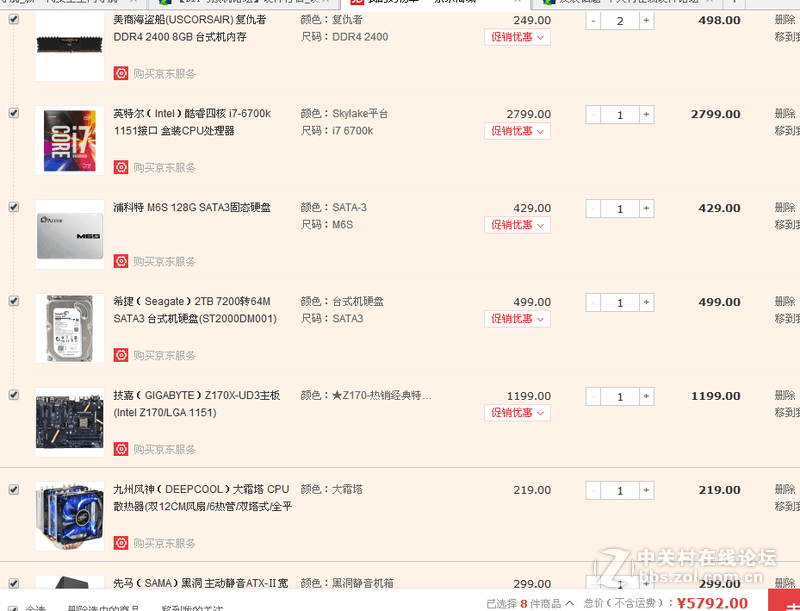
Task: Decrease DEEPCOOL cooler quantity
Action: coord(593,490)
